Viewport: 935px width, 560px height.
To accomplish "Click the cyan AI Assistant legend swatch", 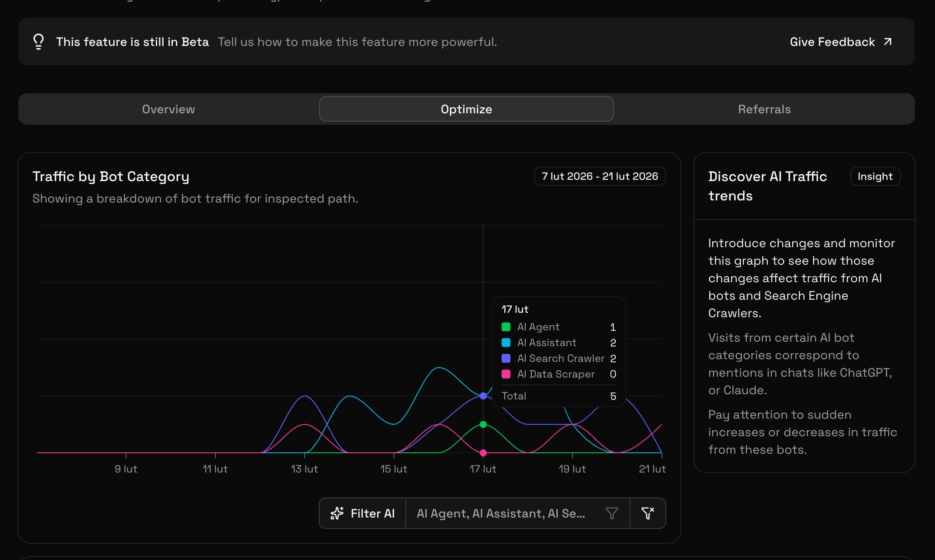I will (506, 343).
